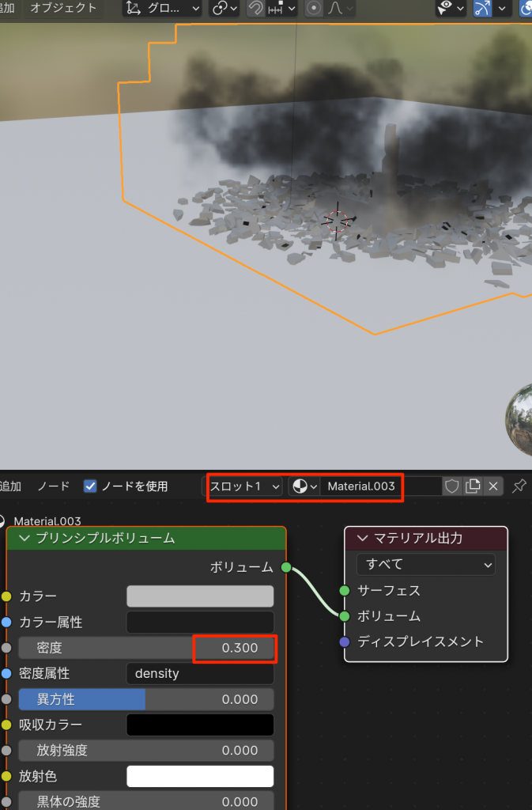Click the snapping magnet icon
The image size is (532, 810).
pyautogui.click(x=256, y=9)
